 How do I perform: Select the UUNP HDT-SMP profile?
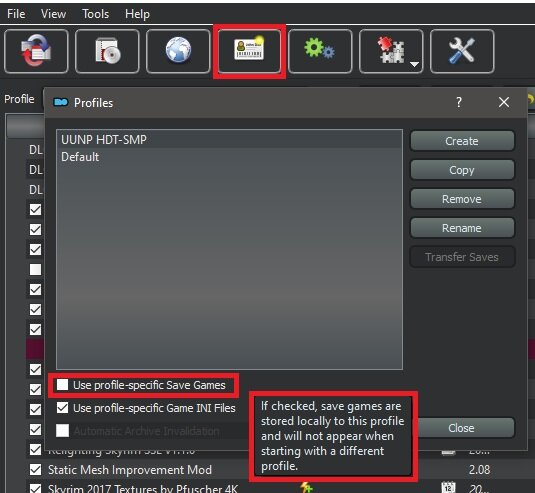(x=229, y=140)
